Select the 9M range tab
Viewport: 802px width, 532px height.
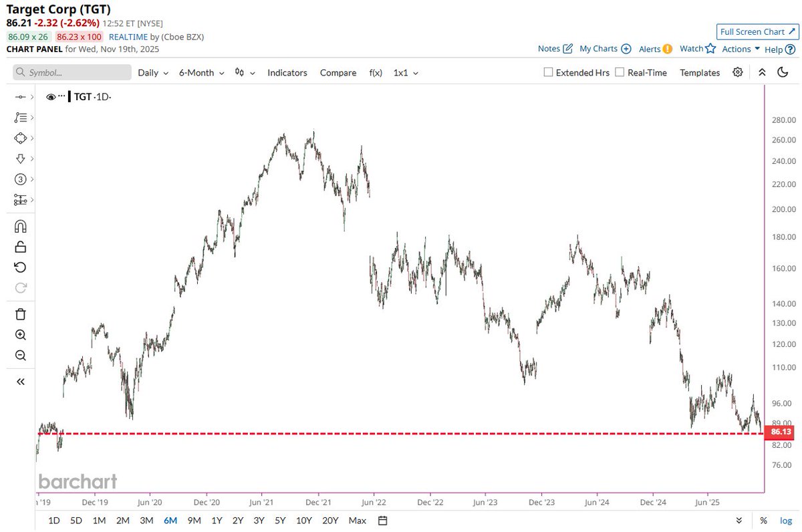point(194,520)
